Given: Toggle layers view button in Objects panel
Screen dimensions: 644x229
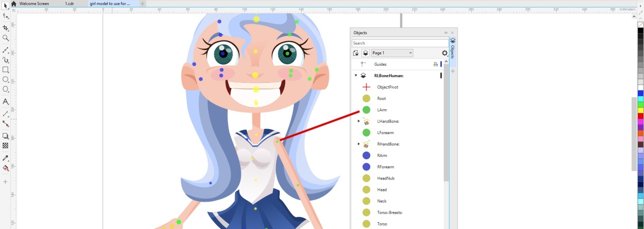Looking at the screenshot, I should (366, 53).
